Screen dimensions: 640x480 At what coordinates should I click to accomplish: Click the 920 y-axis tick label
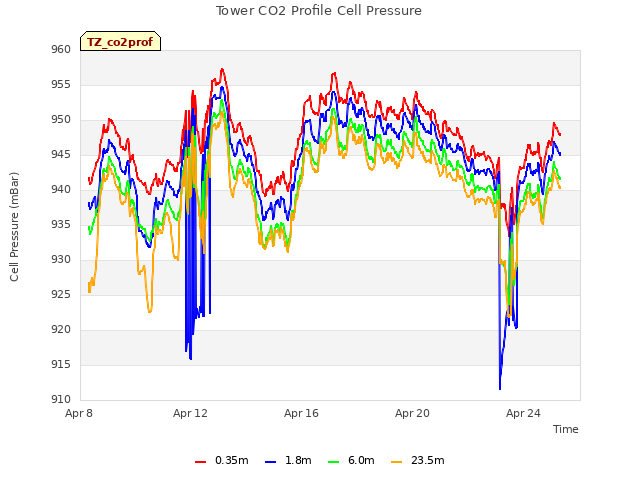(61, 329)
